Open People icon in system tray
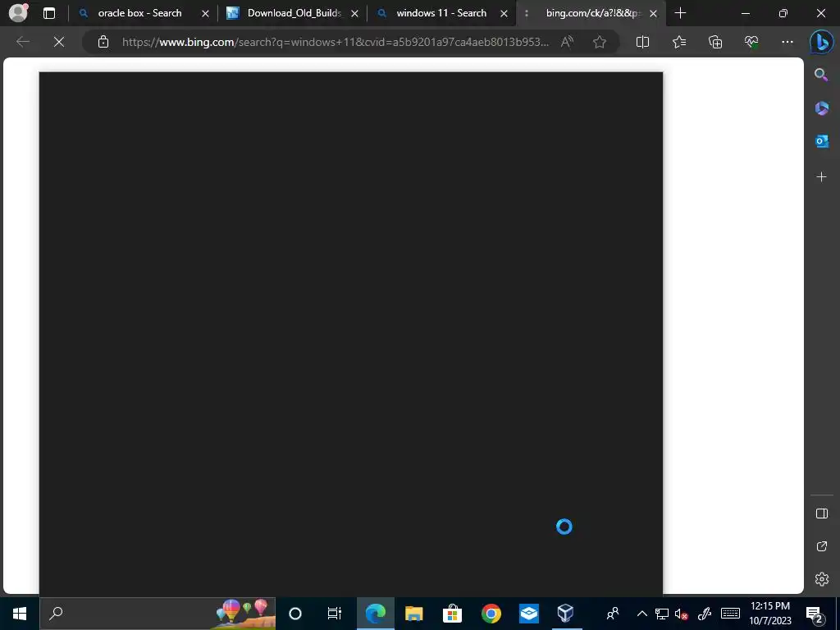Viewport: 840px width, 630px height. pyautogui.click(x=612, y=614)
